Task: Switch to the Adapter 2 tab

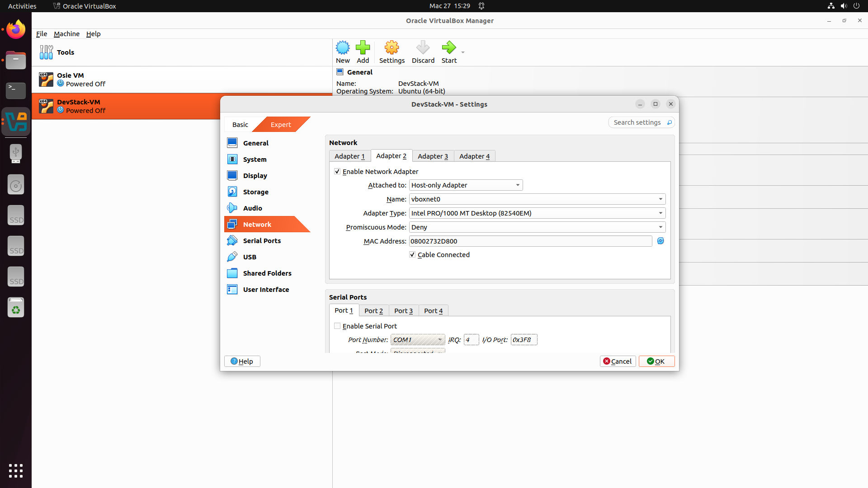Action: (391, 155)
